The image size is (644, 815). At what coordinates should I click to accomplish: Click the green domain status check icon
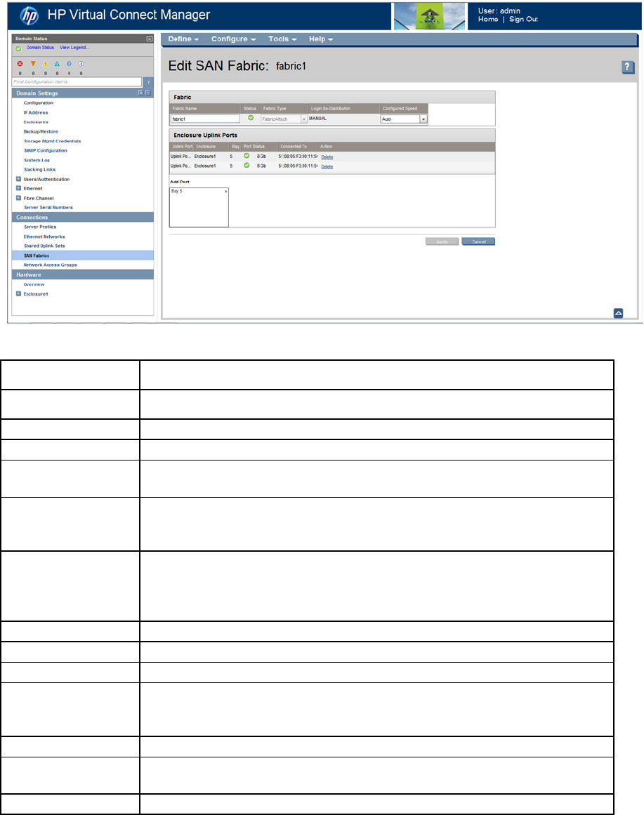point(18,48)
